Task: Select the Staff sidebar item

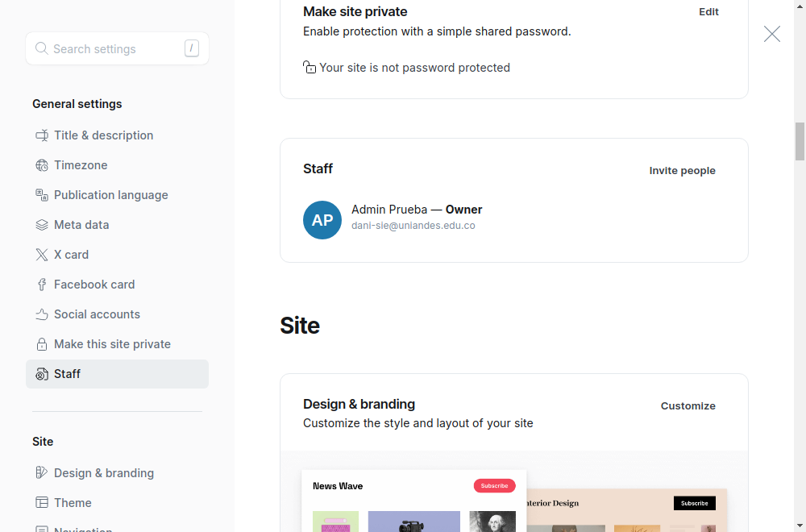Action: point(117,374)
